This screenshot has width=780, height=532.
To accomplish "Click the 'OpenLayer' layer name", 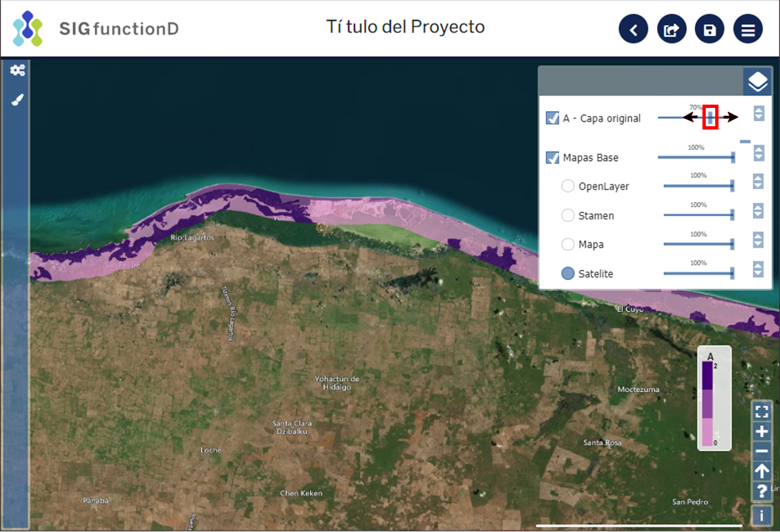I will 604,187.
